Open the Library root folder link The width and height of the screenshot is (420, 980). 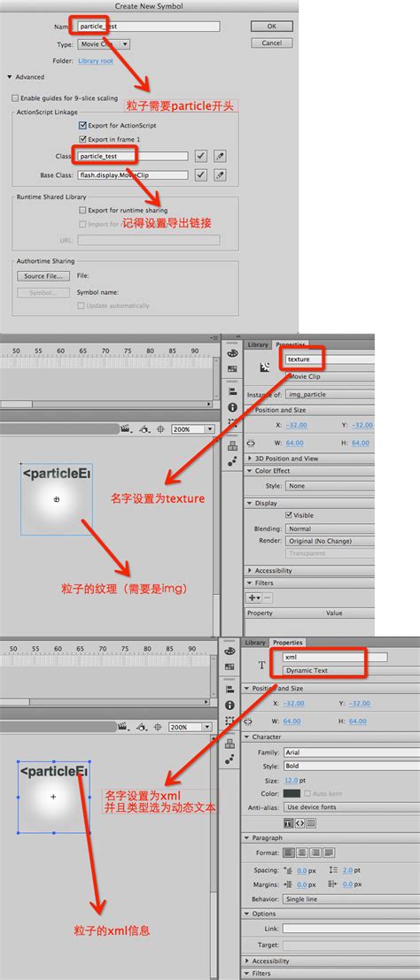pos(96,61)
